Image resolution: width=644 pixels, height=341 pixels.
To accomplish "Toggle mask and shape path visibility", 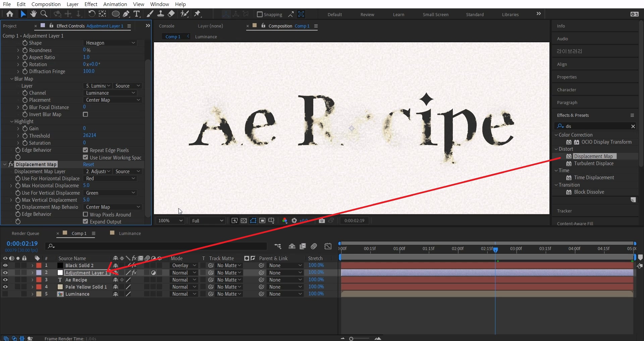I will pyautogui.click(x=253, y=221).
